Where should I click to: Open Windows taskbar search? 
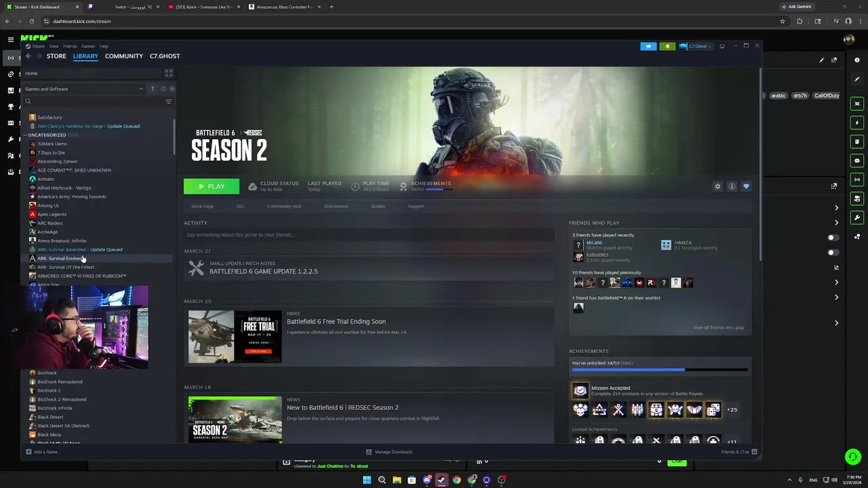[382, 480]
